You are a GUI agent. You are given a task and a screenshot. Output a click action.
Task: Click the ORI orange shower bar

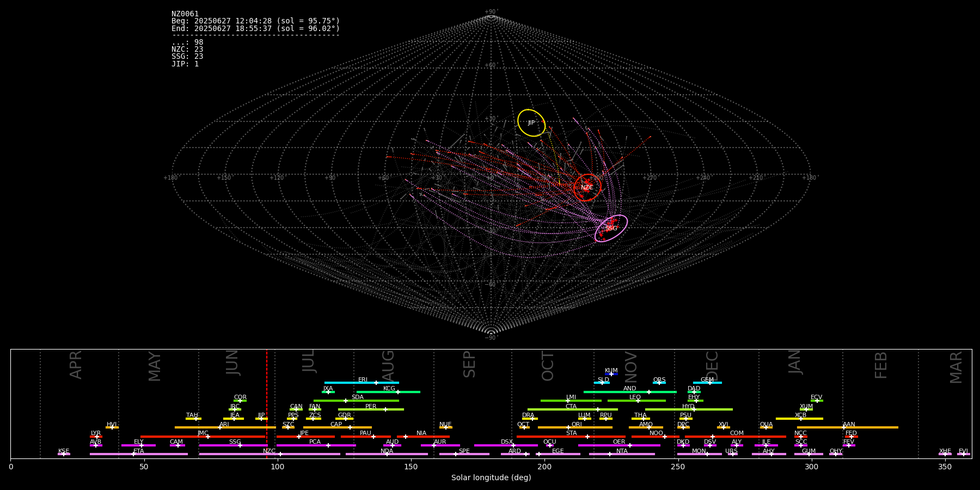pos(575,427)
